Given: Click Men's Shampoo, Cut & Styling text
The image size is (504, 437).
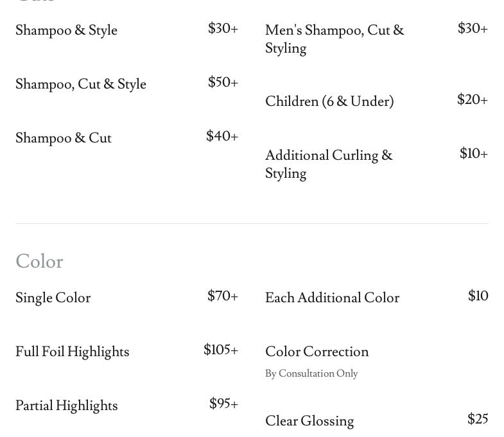Looking at the screenshot, I should tap(334, 39).
